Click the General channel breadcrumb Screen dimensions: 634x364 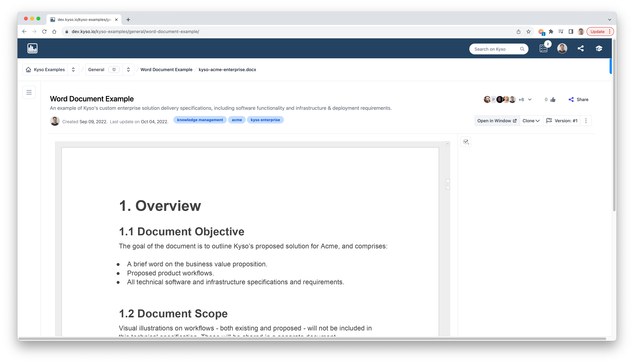pos(96,70)
